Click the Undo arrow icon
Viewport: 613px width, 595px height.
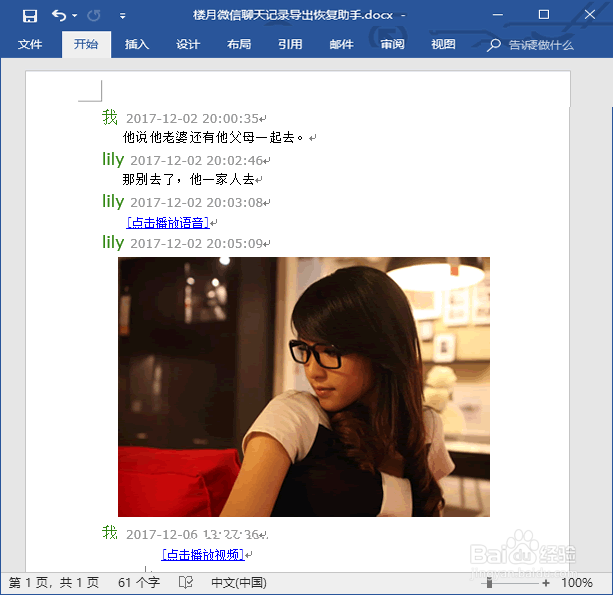tap(59, 15)
